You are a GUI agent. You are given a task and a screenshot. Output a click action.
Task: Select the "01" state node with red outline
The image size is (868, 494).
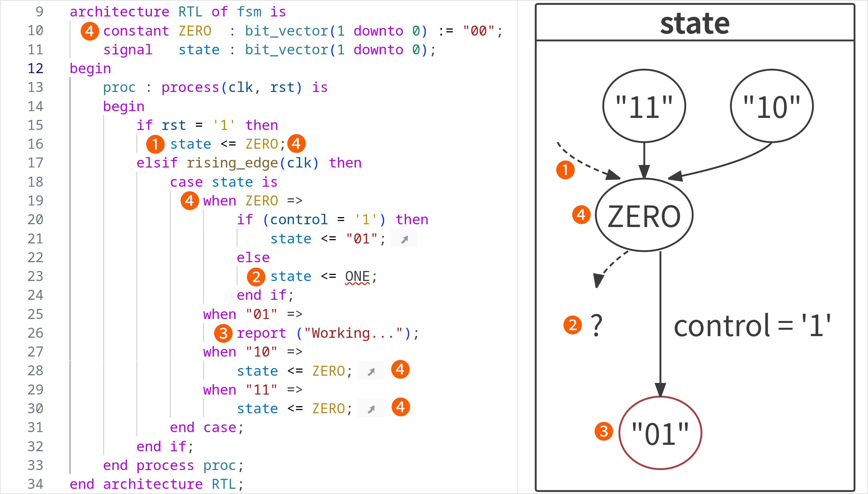pyautogui.click(x=660, y=433)
